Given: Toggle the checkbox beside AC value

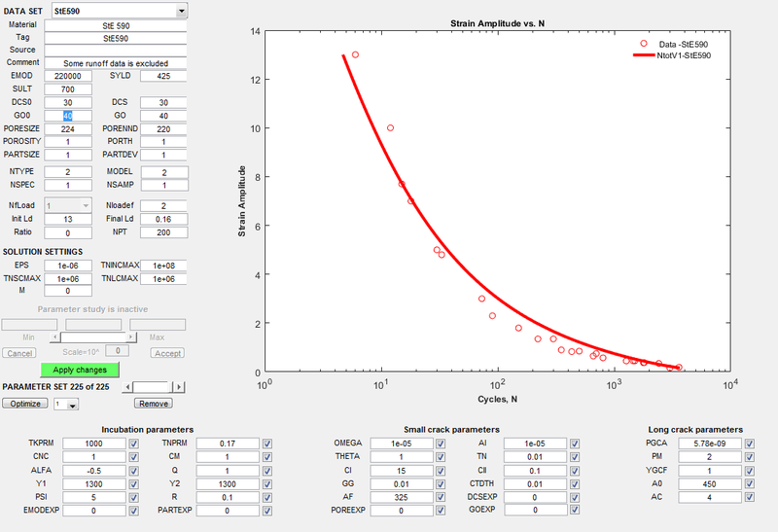Looking at the screenshot, I should (x=747, y=497).
